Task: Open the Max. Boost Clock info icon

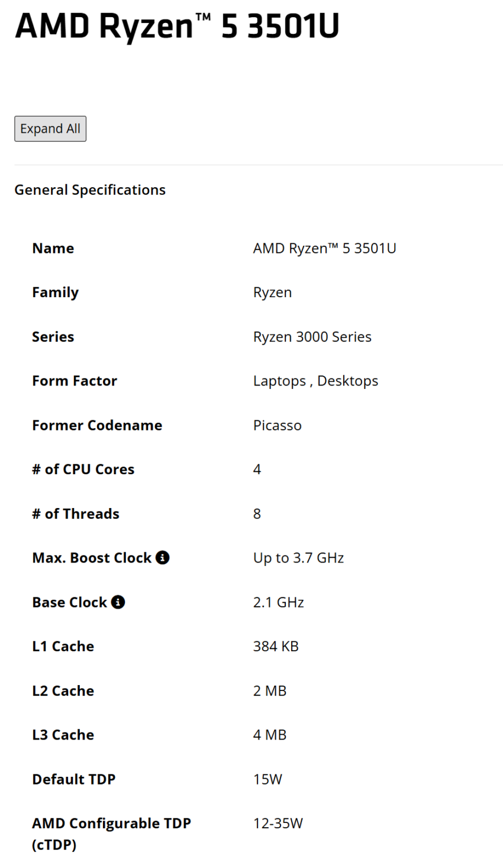Action: (163, 557)
